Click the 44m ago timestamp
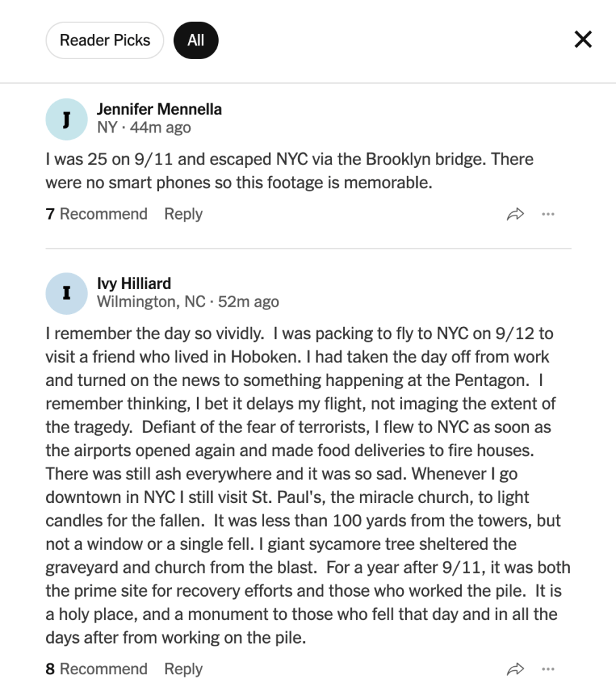The width and height of the screenshot is (616, 696). 160,127
